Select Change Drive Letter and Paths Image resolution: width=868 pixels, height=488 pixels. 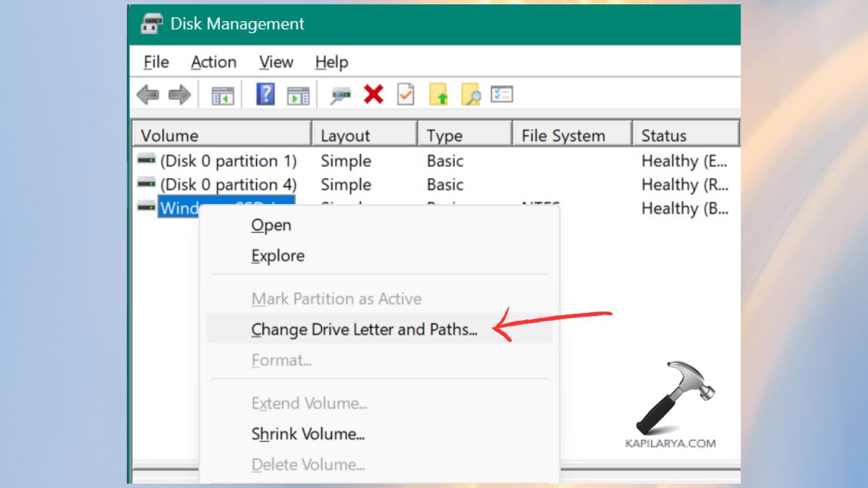tap(364, 329)
